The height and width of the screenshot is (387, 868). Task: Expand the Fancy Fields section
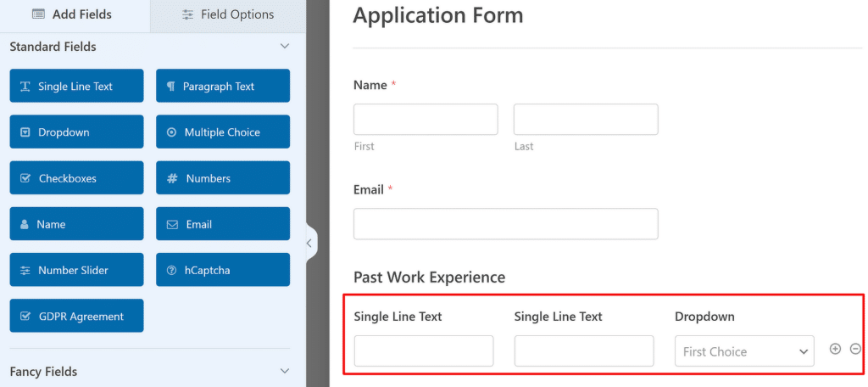coord(285,371)
